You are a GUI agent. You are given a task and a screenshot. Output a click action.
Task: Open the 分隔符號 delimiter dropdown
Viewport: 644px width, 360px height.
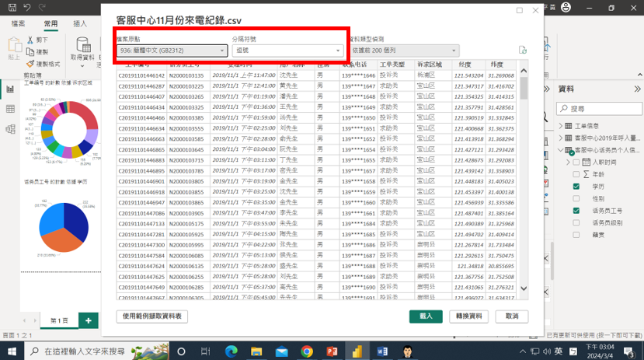[287, 51]
